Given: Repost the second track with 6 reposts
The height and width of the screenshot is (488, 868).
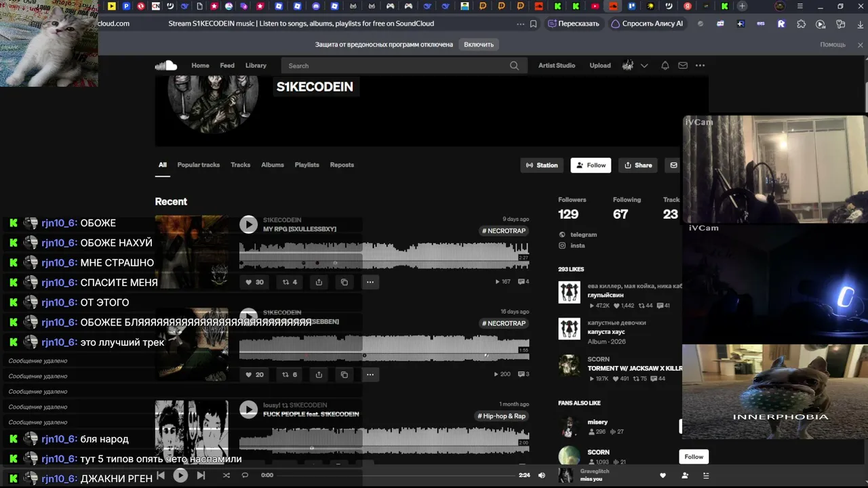Looking at the screenshot, I should click(x=290, y=374).
